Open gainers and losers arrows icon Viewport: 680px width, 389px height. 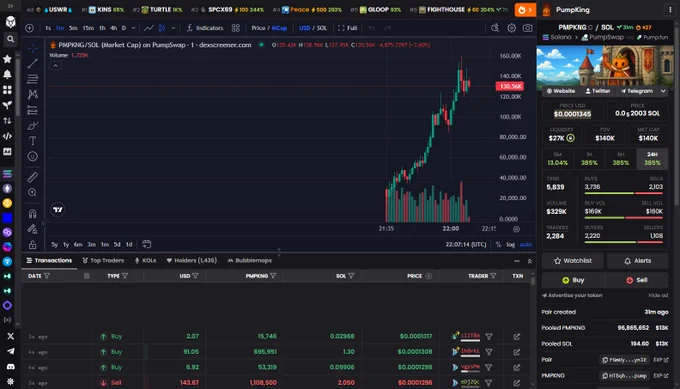point(7,121)
